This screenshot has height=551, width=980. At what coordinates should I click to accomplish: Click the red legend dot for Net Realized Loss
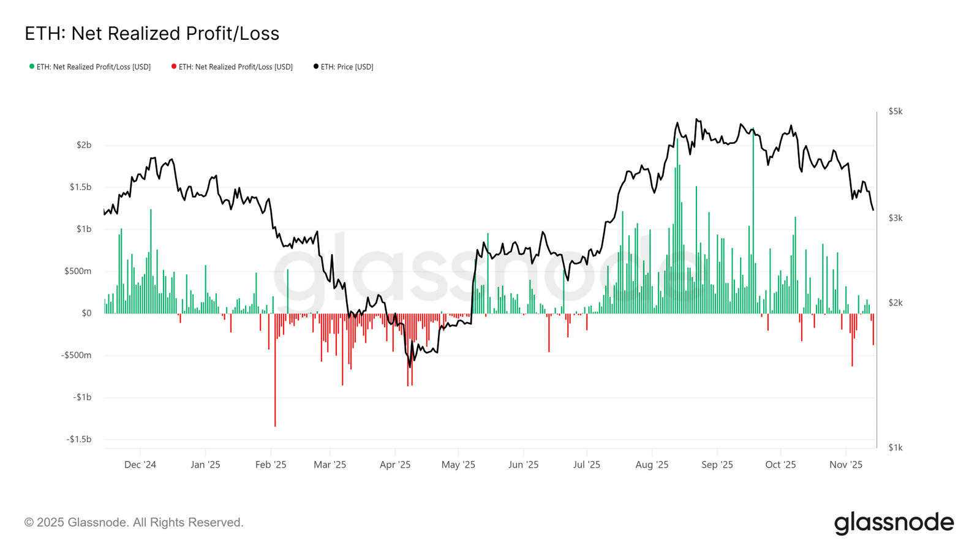tap(174, 66)
